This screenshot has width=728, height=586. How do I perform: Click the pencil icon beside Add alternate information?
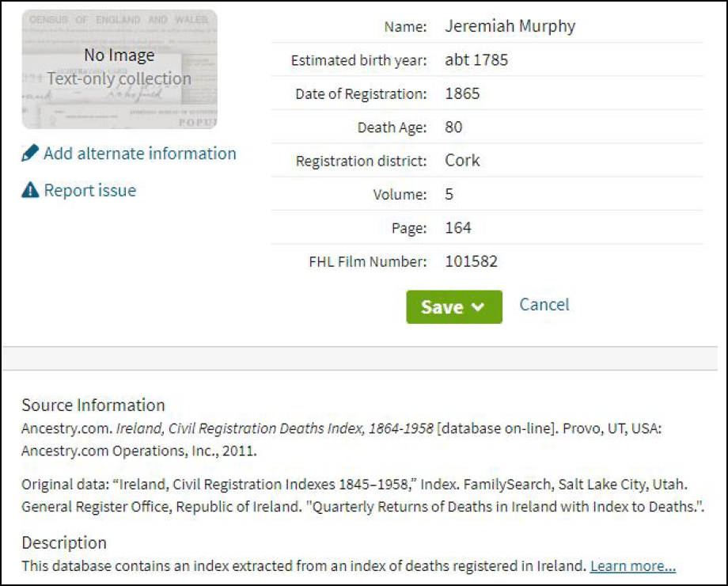point(30,154)
